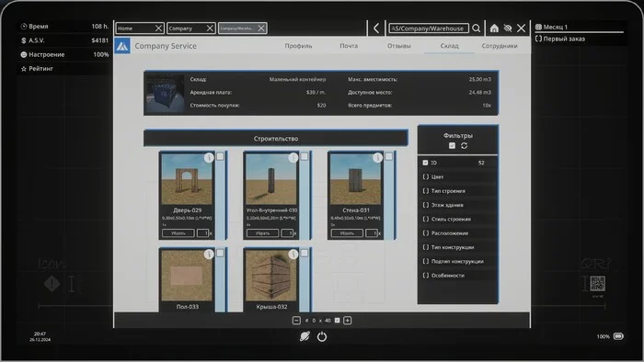Viewport: 644px width, 362px height.
Task: Close the in-game browser with the X icon
Action: click(522, 28)
